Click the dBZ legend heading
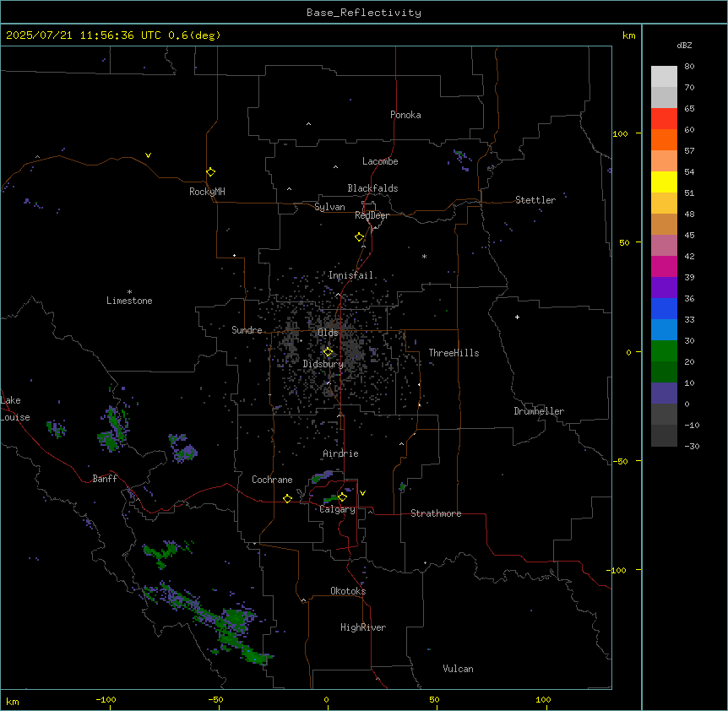 [x=684, y=45]
